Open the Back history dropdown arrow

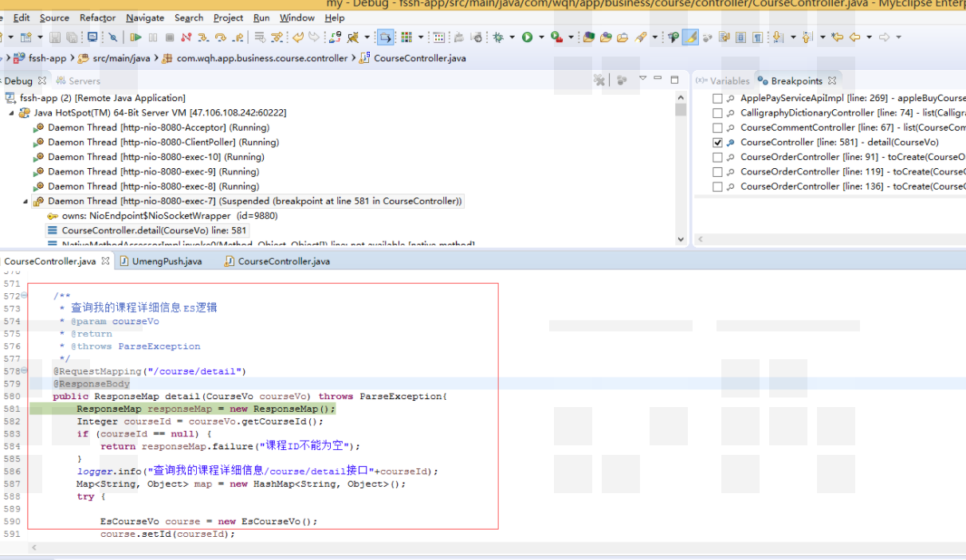tap(869, 37)
